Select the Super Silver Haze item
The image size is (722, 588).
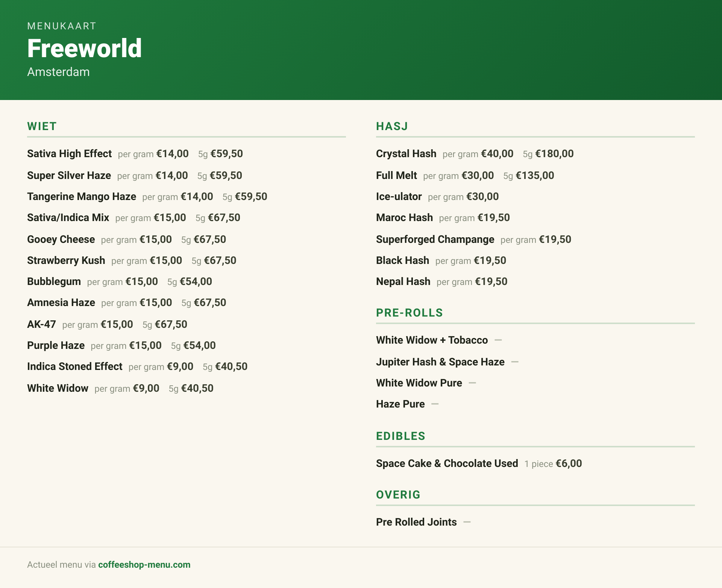(x=69, y=176)
